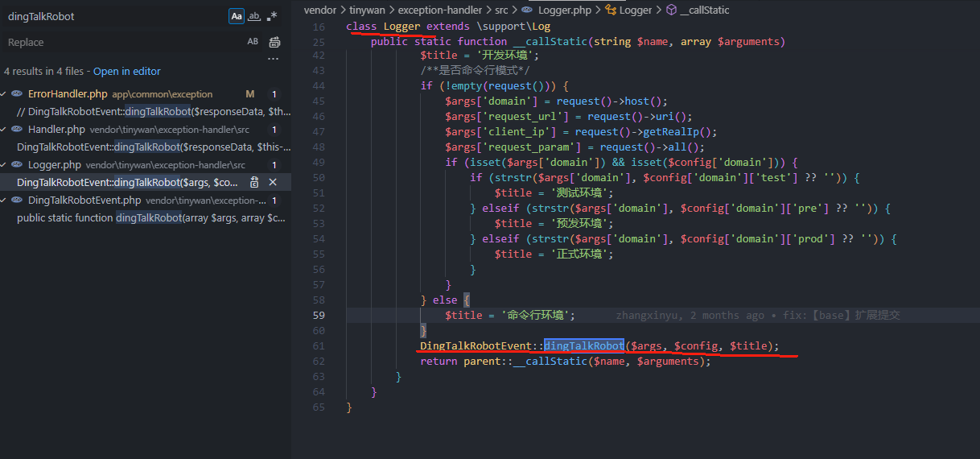Open the exception-handler breadcrumb folder
Screen dimensions: 980x459
click(440, 10)
